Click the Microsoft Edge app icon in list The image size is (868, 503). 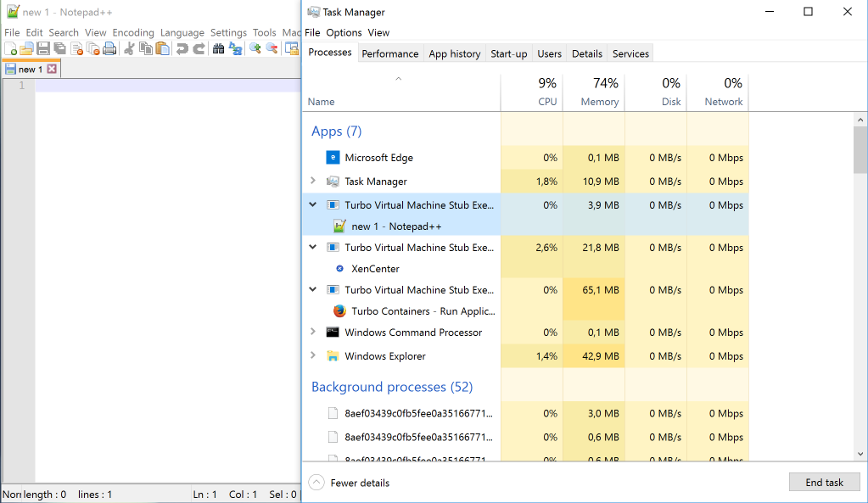[333, 158]
